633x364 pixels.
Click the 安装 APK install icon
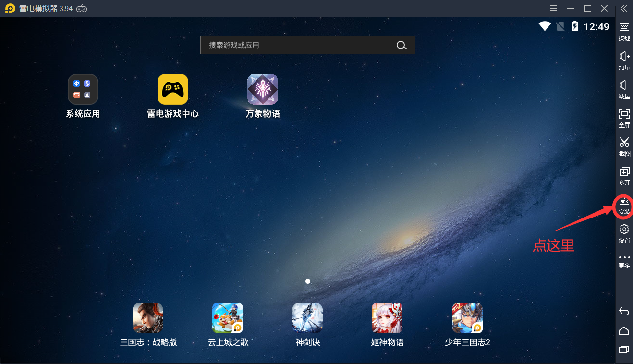click(624, 206)
